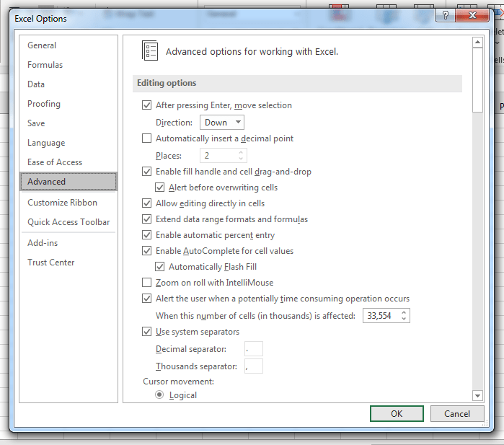Open the Proofing category

(68, 104)
